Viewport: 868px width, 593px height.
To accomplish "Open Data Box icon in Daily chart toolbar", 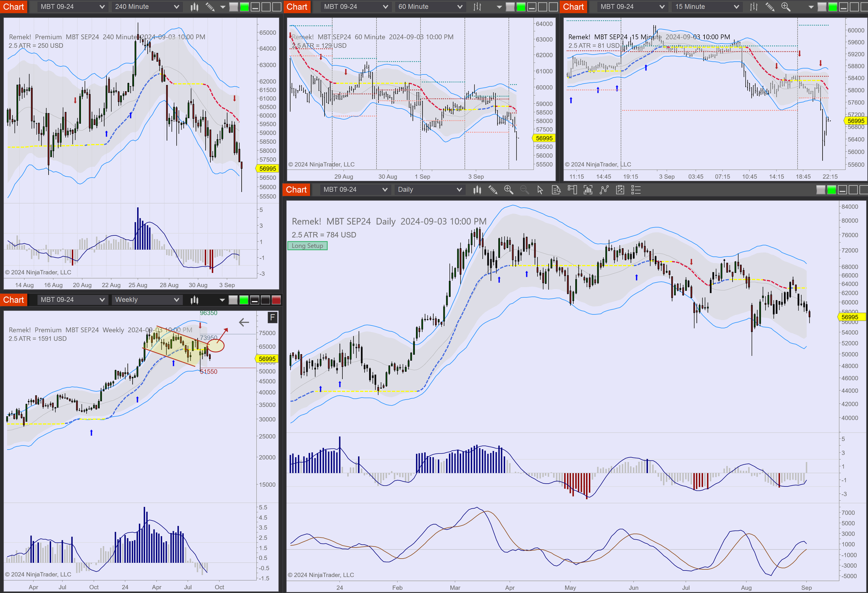I will [556, 190].
